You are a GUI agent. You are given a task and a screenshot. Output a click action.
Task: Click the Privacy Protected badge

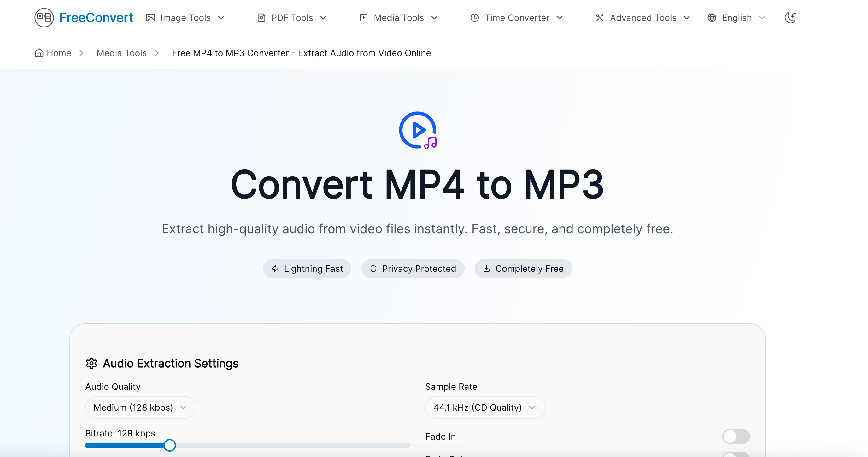[x=413, y=269]
